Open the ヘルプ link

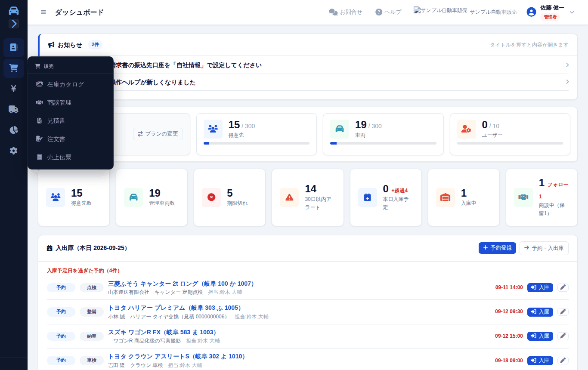coord(388,12)
